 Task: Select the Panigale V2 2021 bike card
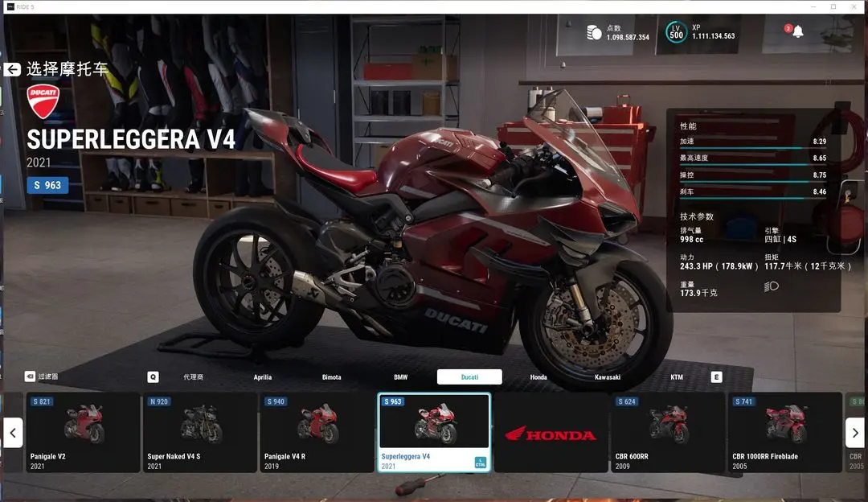(83, 433)
